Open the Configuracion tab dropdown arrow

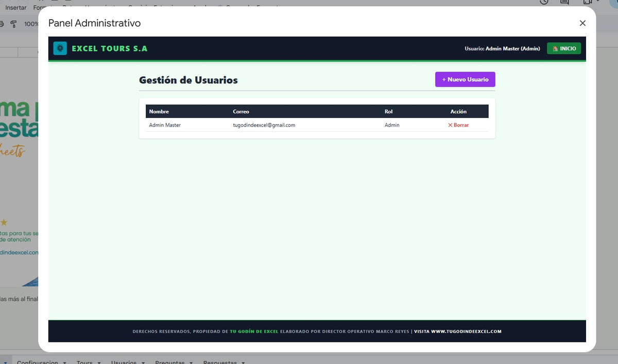[x=64, y=362]
